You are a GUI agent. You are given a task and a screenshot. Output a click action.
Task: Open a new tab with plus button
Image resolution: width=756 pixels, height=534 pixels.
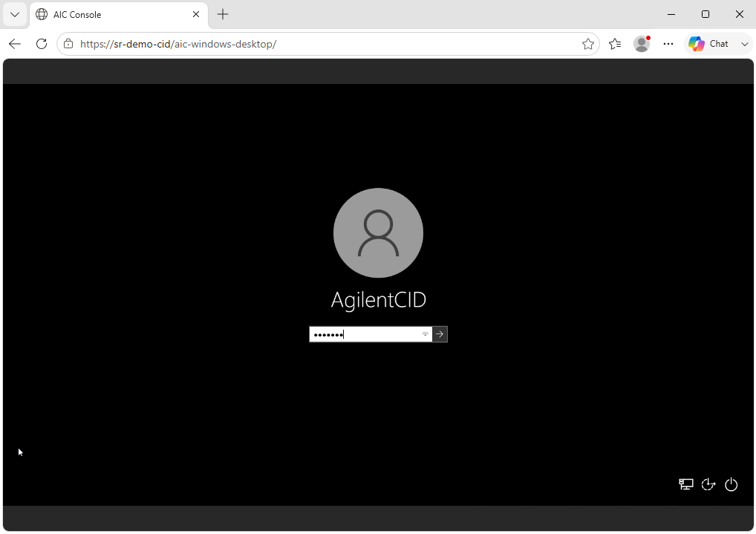[223, 14]
